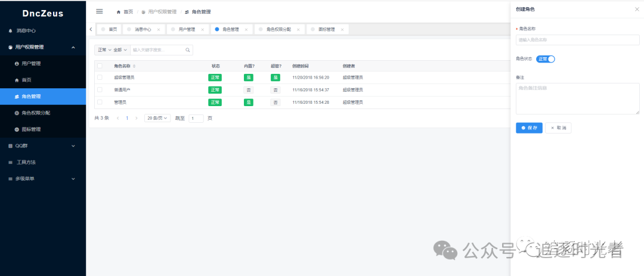Click the 管理员 role name cell
Screen dimensions: 644x276
pyautogui.click(x=120, y=102)
